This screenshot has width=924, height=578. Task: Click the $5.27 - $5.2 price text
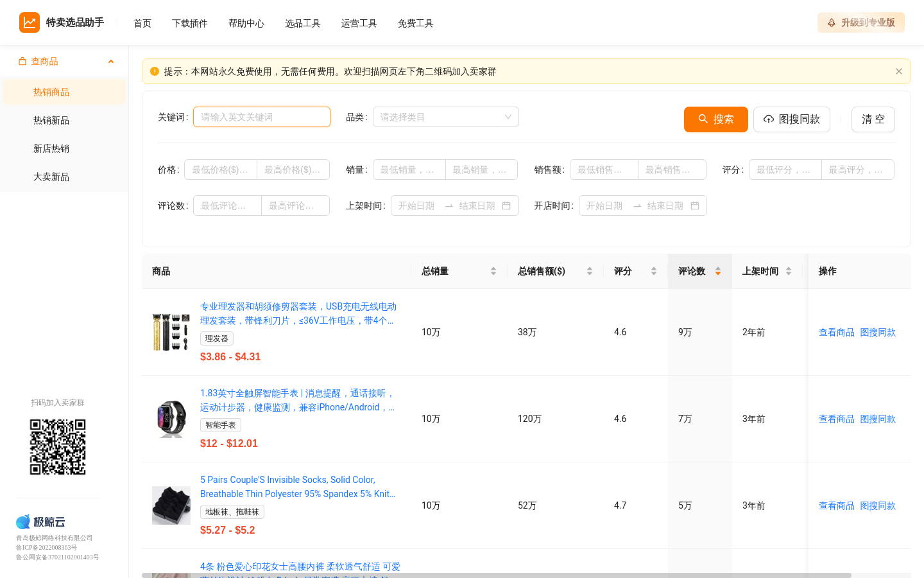coord(228,530)
